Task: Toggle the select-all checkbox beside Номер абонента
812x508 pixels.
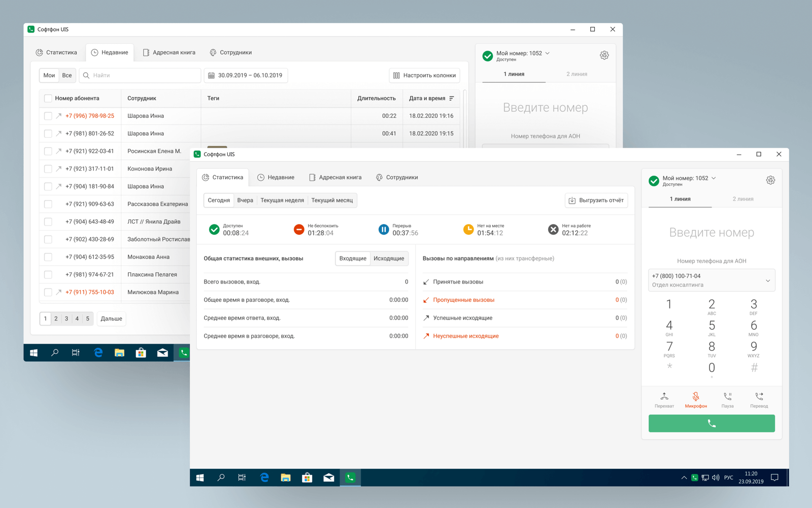Action: coord(48,99)
